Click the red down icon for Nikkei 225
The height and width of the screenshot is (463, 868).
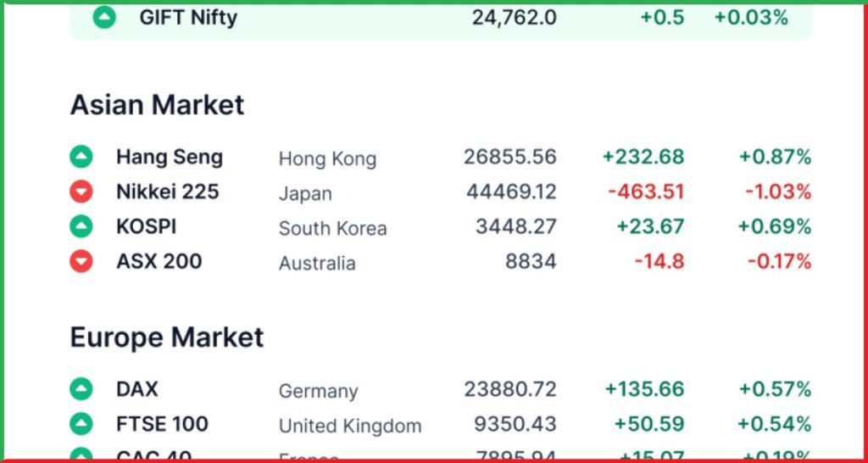click(x=81, y=192)
